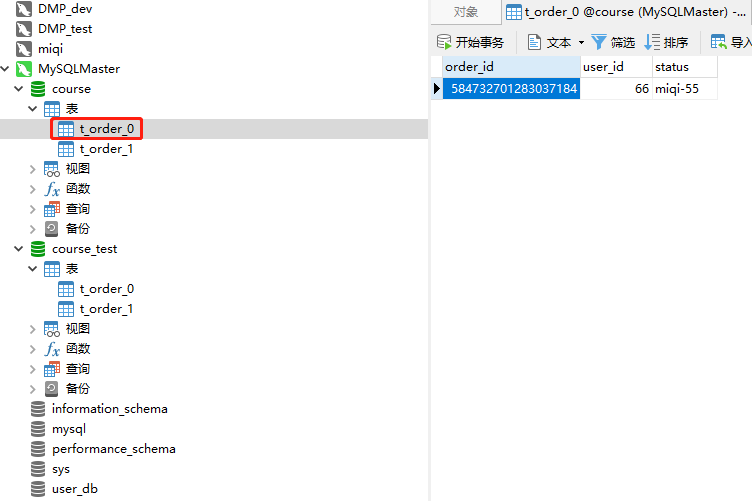Click the tables icon under course_test

[x=52, y=269]
